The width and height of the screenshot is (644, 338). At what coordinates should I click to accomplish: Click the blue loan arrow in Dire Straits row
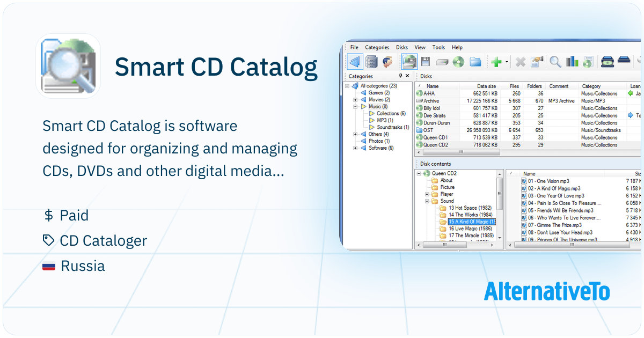[x=631, y=115]
